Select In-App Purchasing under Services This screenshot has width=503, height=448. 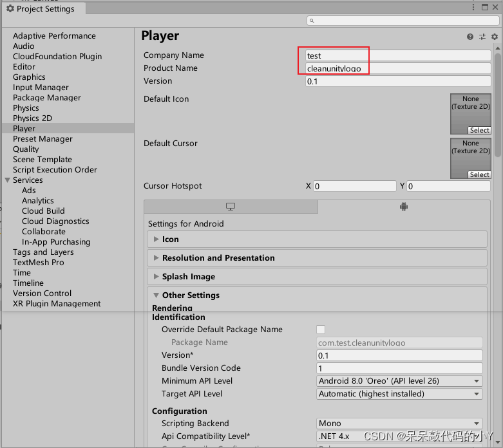[56, 242]
